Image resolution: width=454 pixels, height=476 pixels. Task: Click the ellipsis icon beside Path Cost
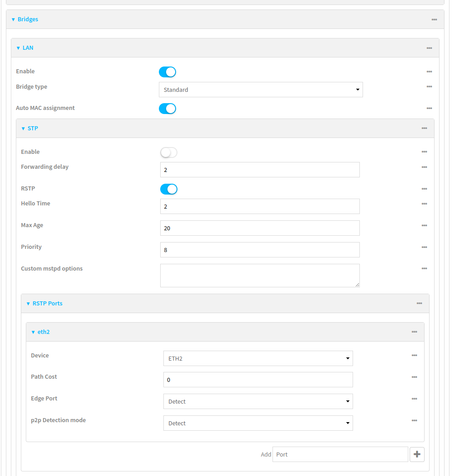pos(414,377)
